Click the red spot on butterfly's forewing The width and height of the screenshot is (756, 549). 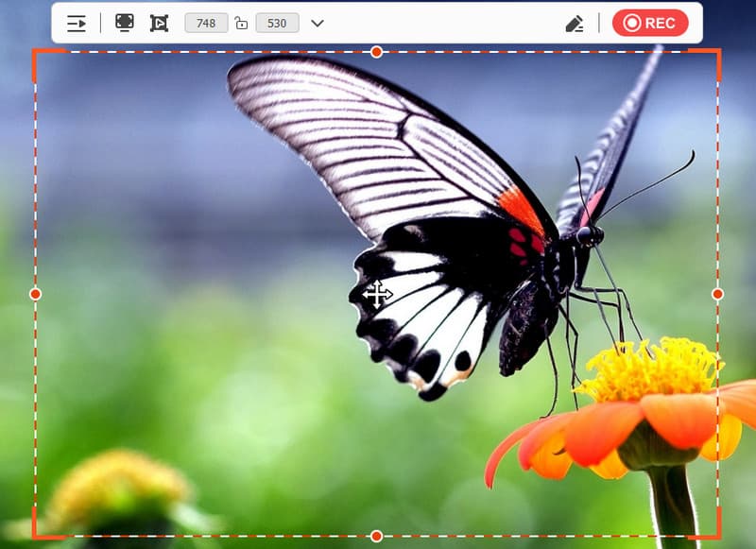click(x=521, y=211)
